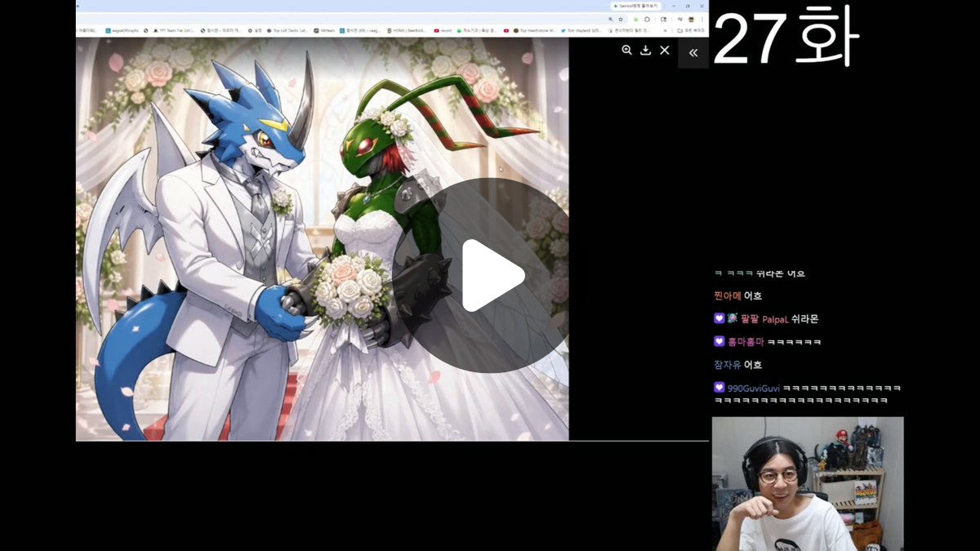Click the heart badge beside 홈마홈마
This screenshot has height=551, width=980.
tap(719, 342)
